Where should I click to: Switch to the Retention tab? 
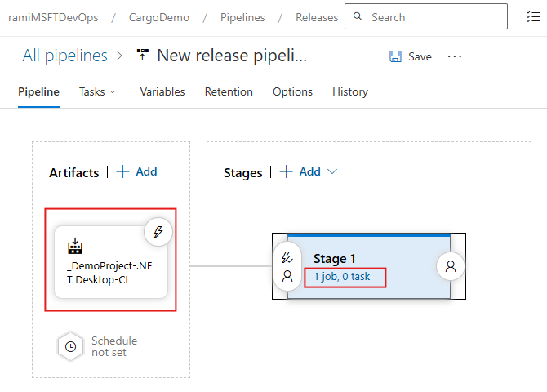229,91
